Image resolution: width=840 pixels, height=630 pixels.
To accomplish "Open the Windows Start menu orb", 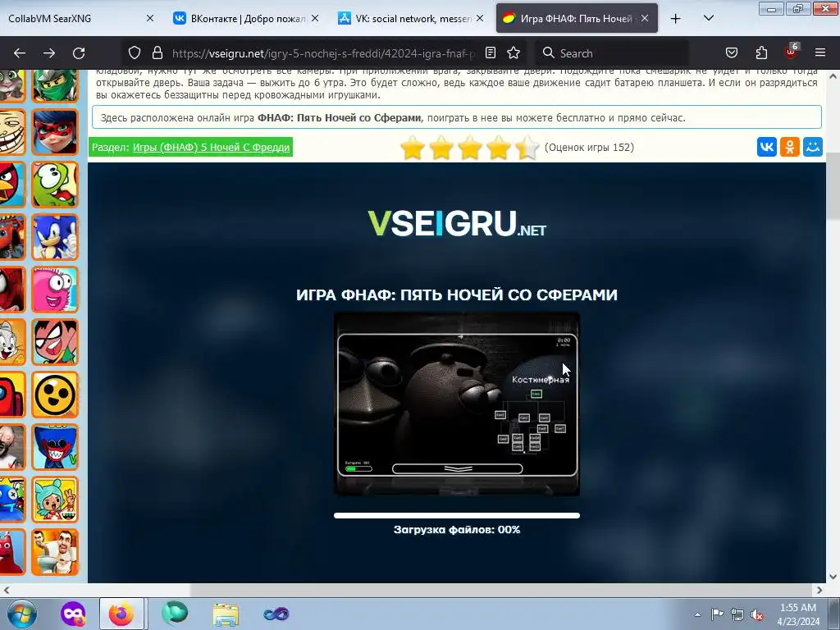I will (x=22, y=614).
